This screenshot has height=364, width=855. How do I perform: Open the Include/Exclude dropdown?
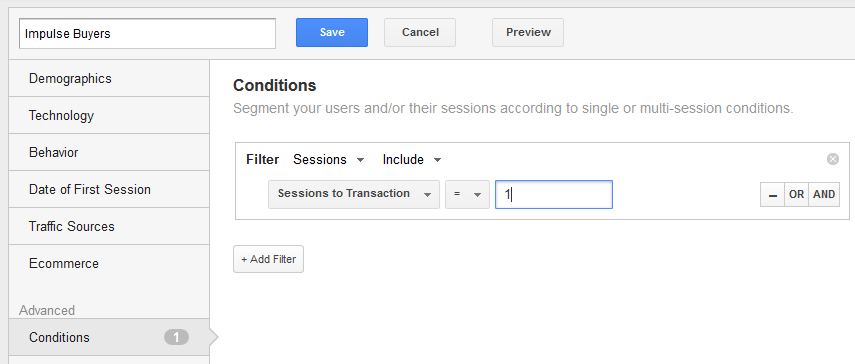412,160
